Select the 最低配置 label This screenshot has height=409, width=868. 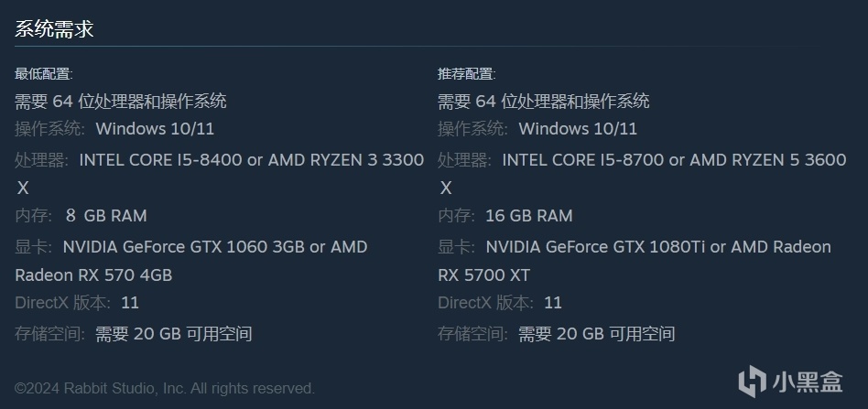pyautogui.click(x=43, y=74)
